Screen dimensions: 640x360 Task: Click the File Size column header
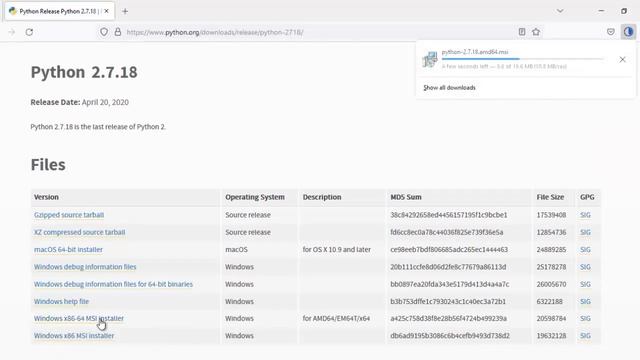[550, 197]
